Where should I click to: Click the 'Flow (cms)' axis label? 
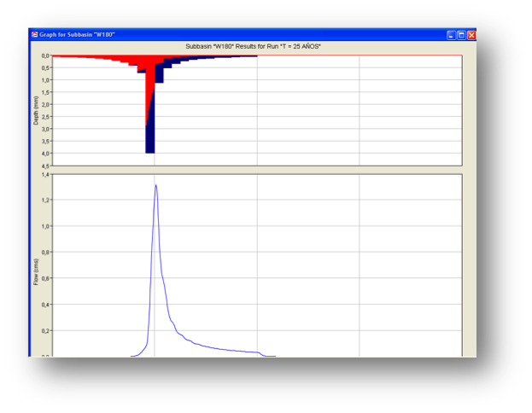pyautogui.click(x=36, y=271)
